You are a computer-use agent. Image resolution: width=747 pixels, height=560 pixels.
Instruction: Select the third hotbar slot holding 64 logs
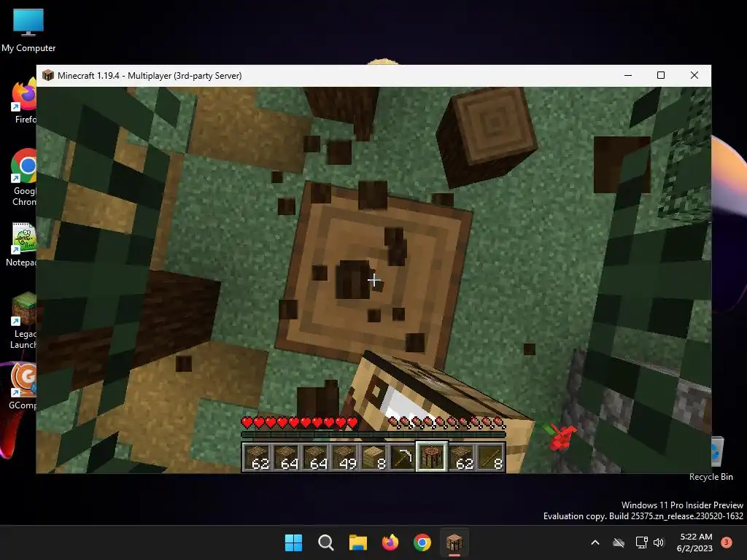click(317, 457)
